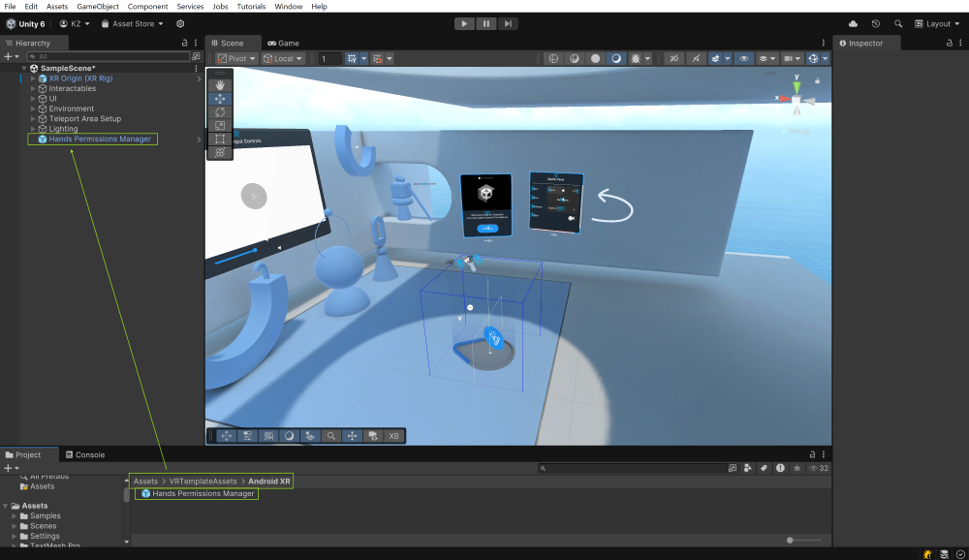Open the Undo History icon
The width and height of the screenshot is (969, 560).
tap(876, 23)
